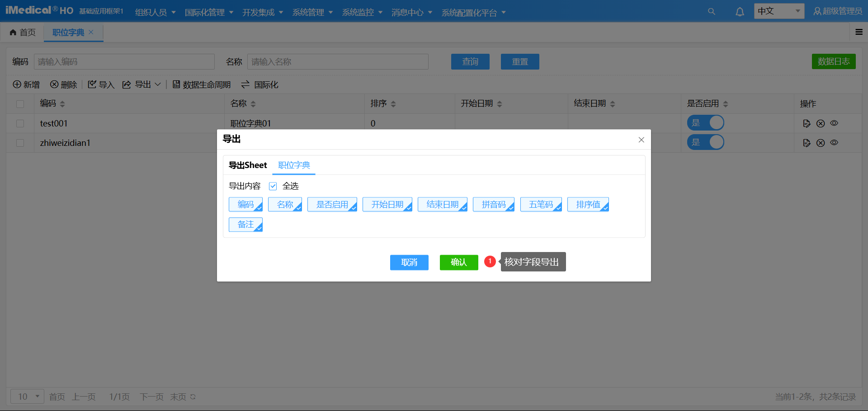Screen dimensions: 868x411
Task: Click view eye icon for zhiweizidian1 row
Action: tap(834, 143)
